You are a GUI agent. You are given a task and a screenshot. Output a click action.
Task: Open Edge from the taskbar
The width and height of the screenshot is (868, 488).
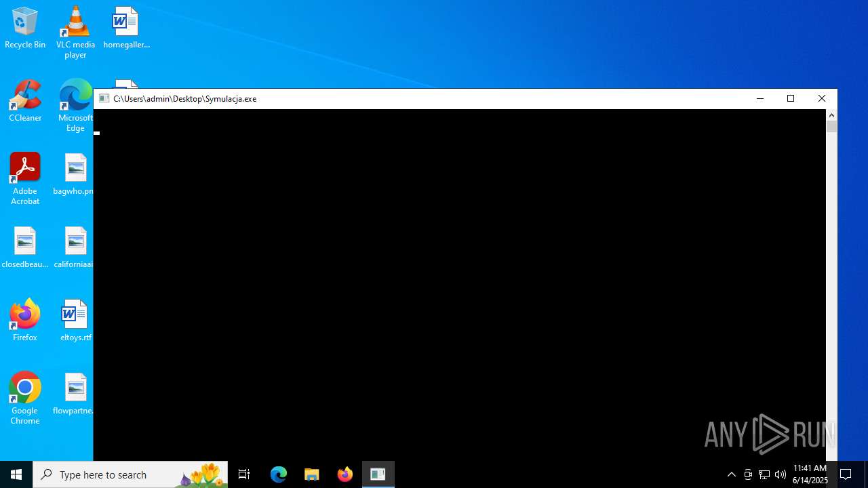tap(279, 474)
